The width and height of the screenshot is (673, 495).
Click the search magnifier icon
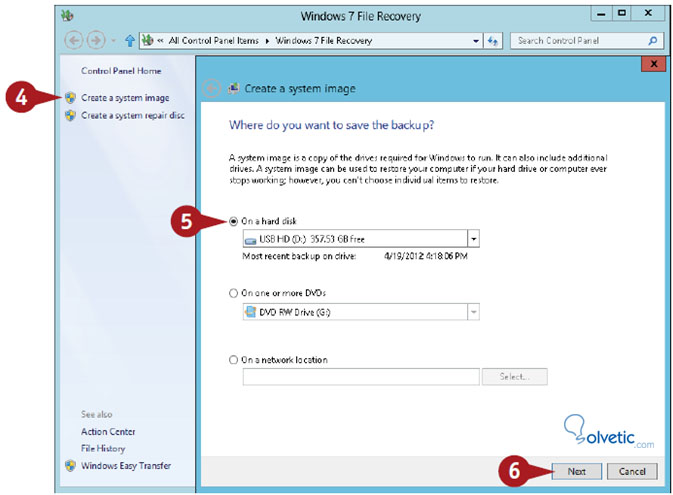coord(652,41)
